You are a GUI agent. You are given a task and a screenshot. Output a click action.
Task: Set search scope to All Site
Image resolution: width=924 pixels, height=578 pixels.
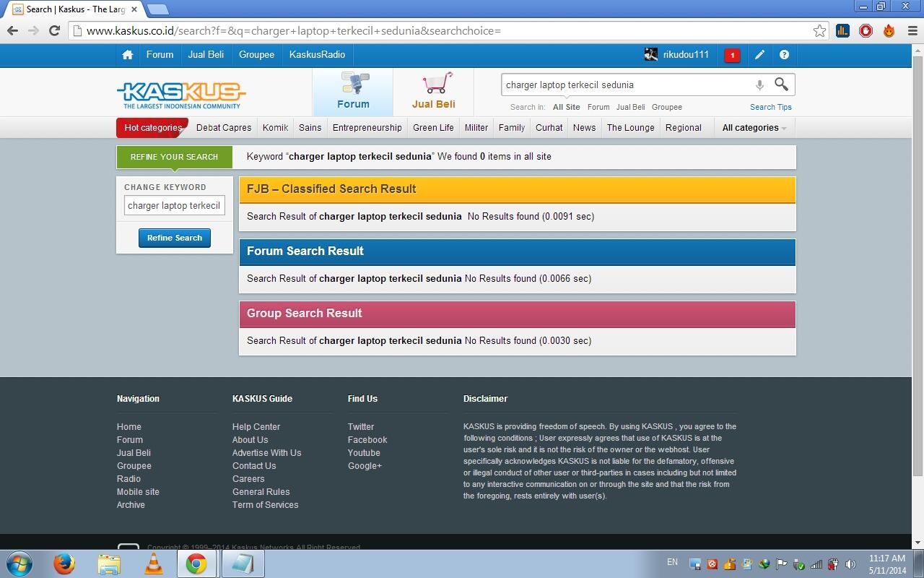[566, 107]
